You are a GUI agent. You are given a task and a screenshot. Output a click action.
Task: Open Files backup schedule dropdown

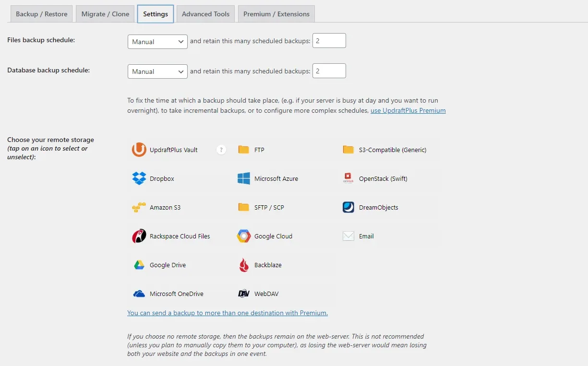(x=157, y=42)
